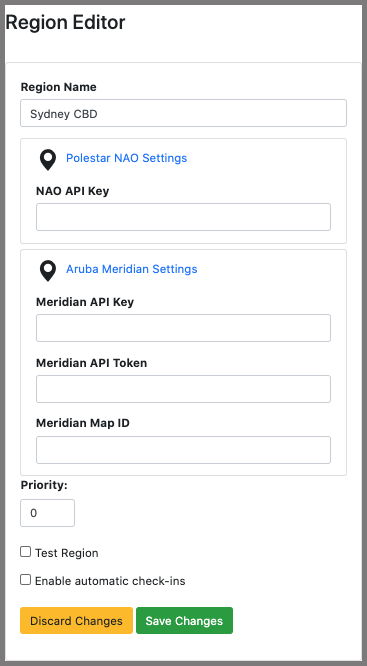Click the "Test Region" label text
Image resolution: width=367 pixels, height=666 pixels.
(67, 553)
